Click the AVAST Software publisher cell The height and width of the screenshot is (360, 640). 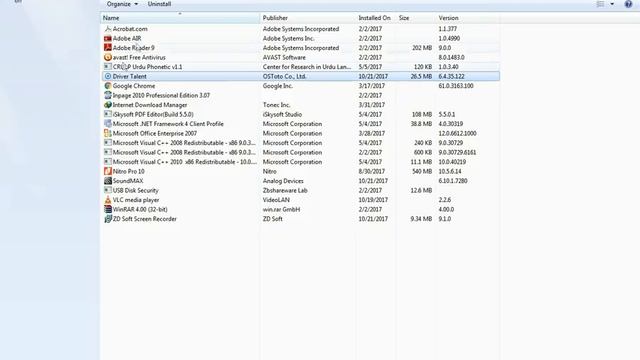tap(284, 58)
